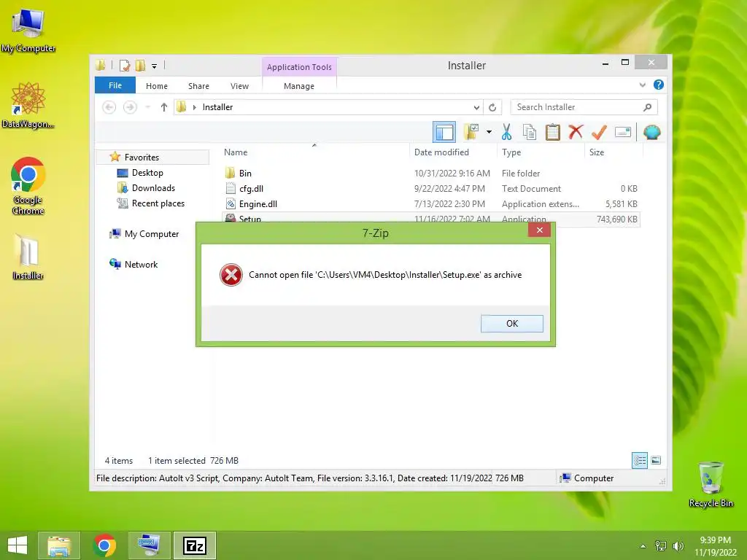
Task: Expand the dropdown arrow beside folder options
Action: pos(489,132)
